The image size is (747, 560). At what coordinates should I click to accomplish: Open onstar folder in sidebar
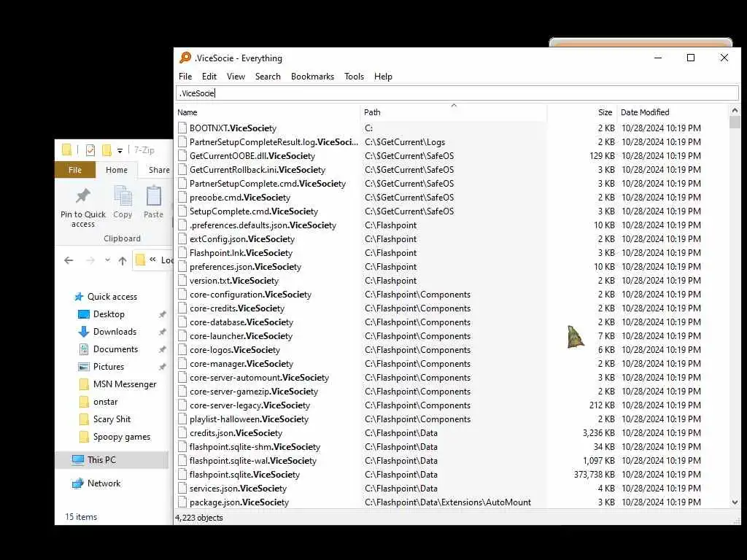(x=105, y=402)
